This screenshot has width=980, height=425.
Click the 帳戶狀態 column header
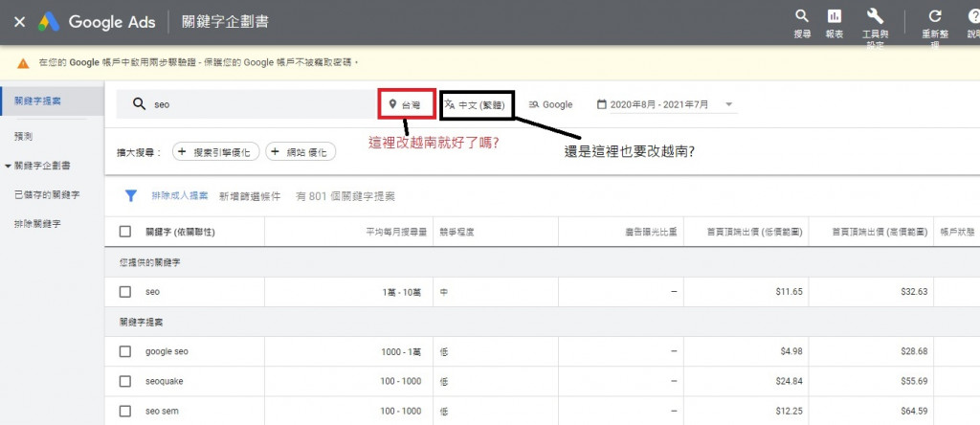957,232
